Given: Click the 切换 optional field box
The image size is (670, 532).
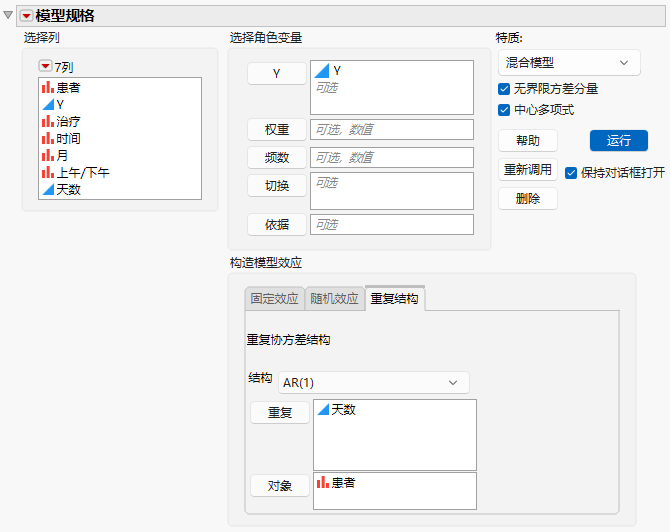Looking at the screenshot, I should (392, 191).
